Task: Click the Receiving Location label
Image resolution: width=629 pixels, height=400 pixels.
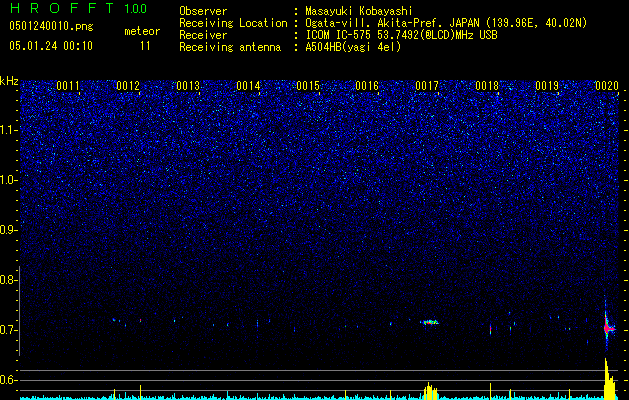Action: [x=233, y=23]
